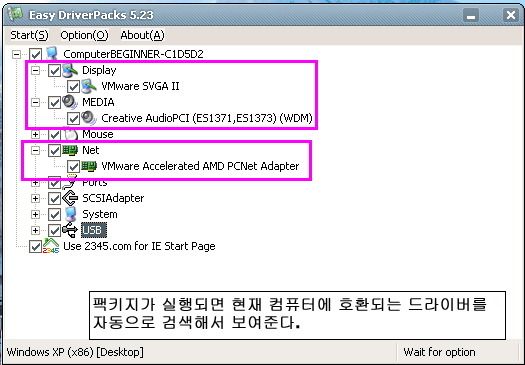This screenshot has width=525, height=365.
Task: Select the highlighted USB tree label
Action: click(94, 230)
